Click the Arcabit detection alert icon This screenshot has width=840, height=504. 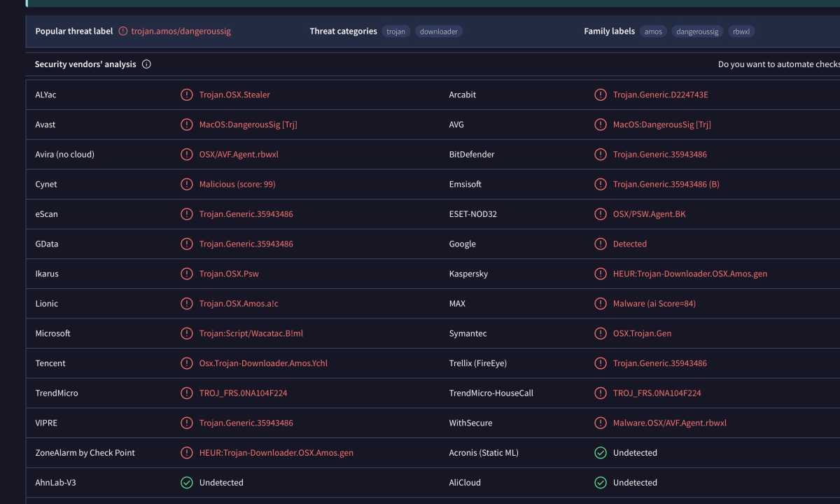click(x=601, y=94)
